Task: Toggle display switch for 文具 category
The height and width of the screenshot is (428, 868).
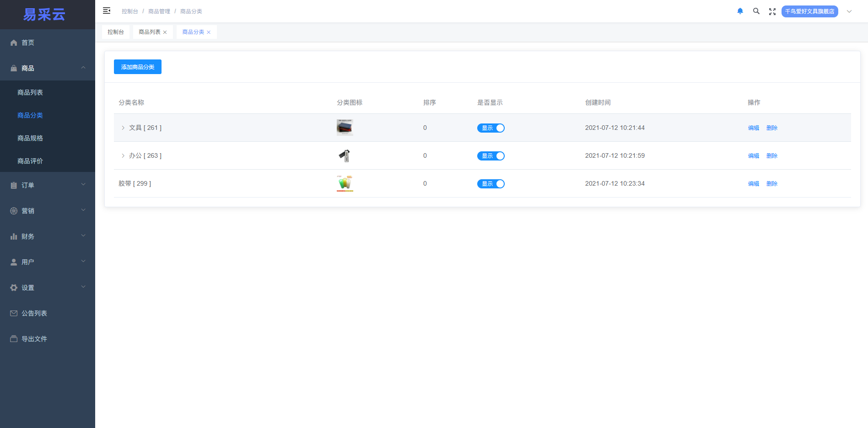Action: pos(491,128)
